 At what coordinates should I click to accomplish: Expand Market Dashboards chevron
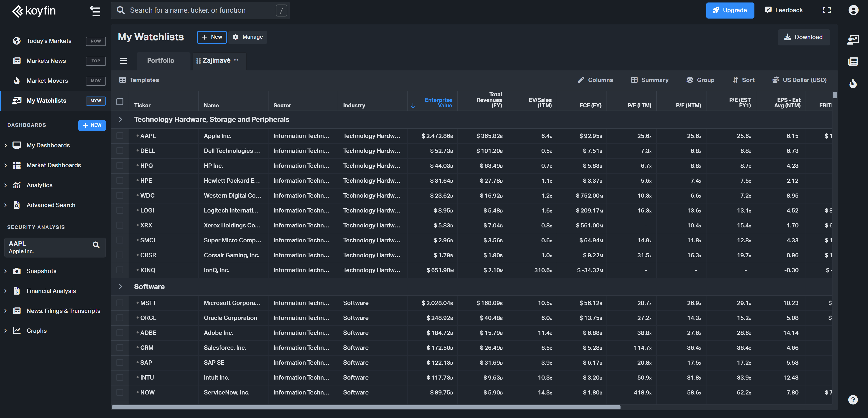pyautogui.click(x=5, y=165)
